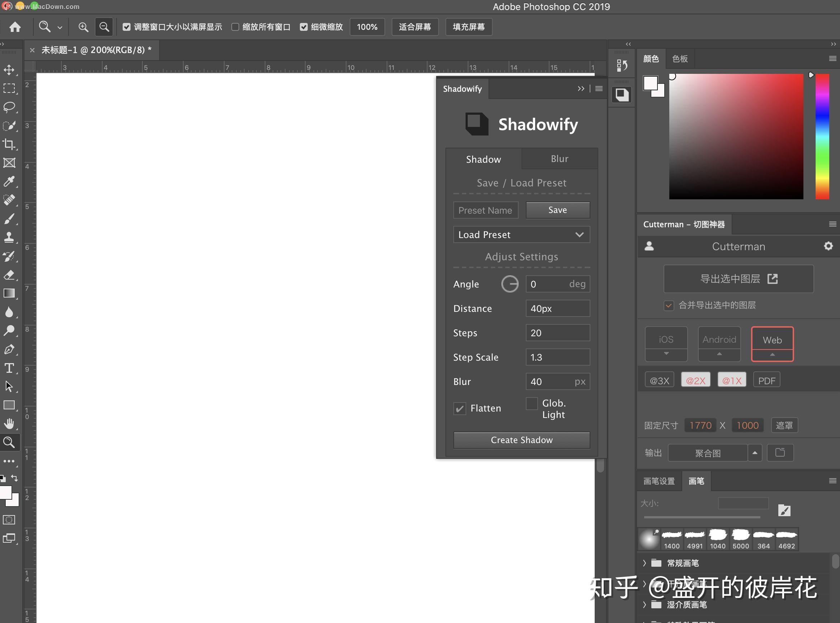Uncheck the Flatten option in Shadowify

(459, 408)
